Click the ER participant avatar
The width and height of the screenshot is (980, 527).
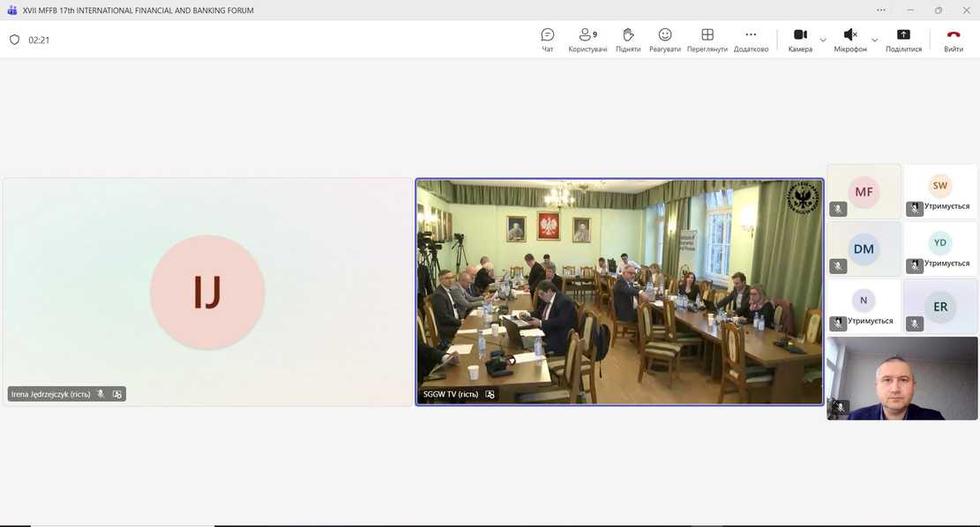[940, 306]
